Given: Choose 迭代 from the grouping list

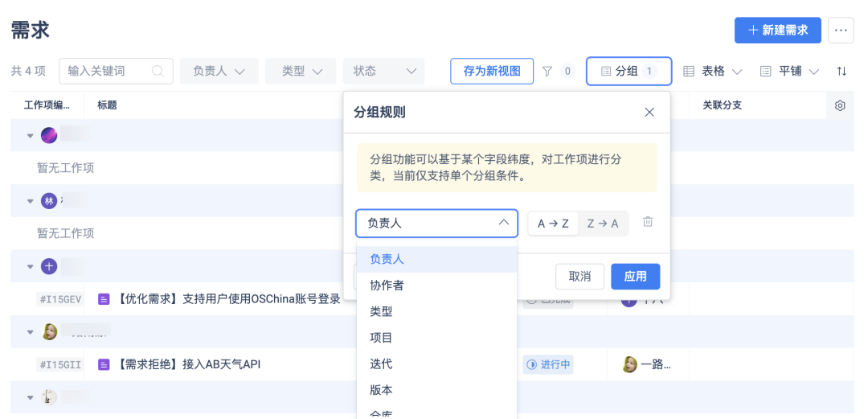Looking at the screenshot, I should (381, 364).
